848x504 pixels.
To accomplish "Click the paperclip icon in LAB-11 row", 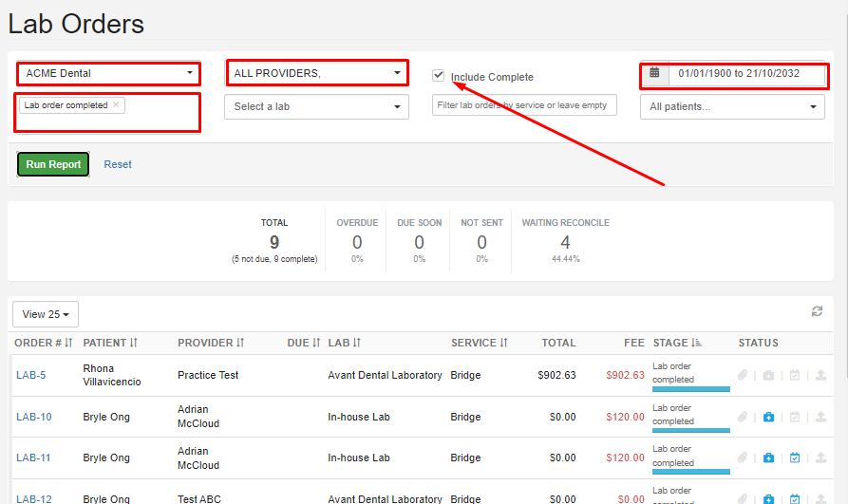I will [743, 457].
